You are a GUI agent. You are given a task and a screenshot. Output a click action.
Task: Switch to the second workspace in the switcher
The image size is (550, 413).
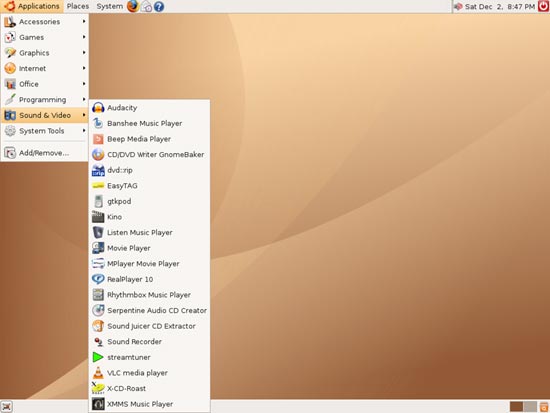[530, 407]
